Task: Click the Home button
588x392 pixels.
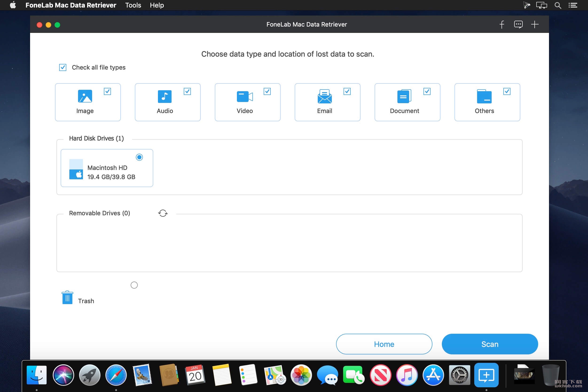Action: click(384, 344)
